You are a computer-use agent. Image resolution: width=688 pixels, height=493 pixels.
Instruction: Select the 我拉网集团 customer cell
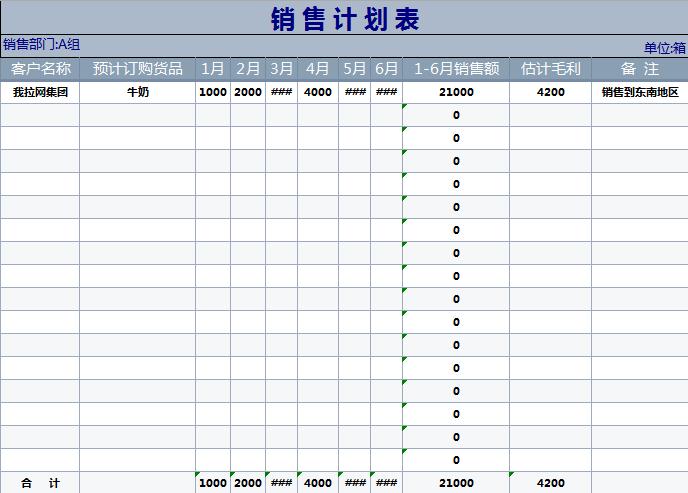(40, 92)
